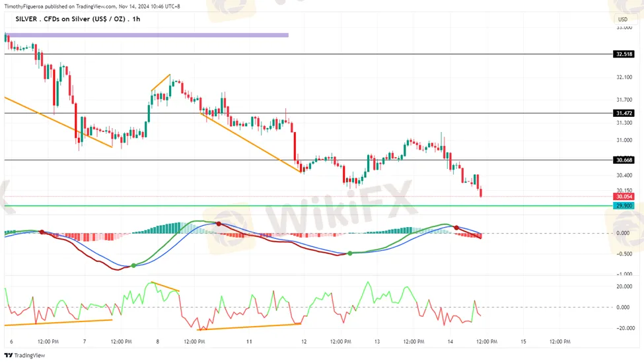The image size is (644, 363).
Task: Click the date label 11 on time axis
Action: (x=249, y=341)
